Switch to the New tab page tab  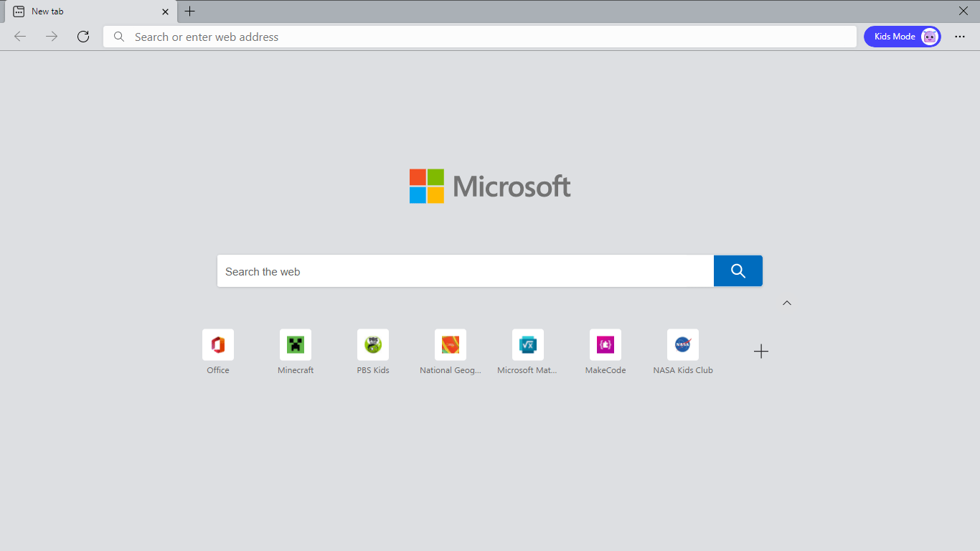pyautogui.click(x=86, y=11)
